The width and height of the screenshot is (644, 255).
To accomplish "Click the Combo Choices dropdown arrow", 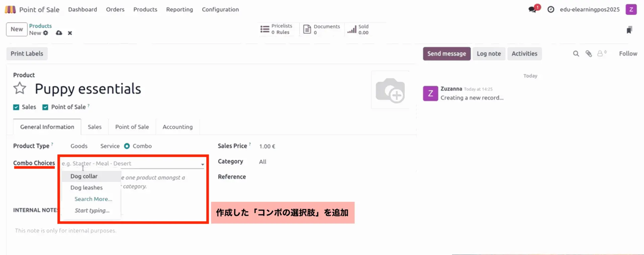I will tap(203, 164).
